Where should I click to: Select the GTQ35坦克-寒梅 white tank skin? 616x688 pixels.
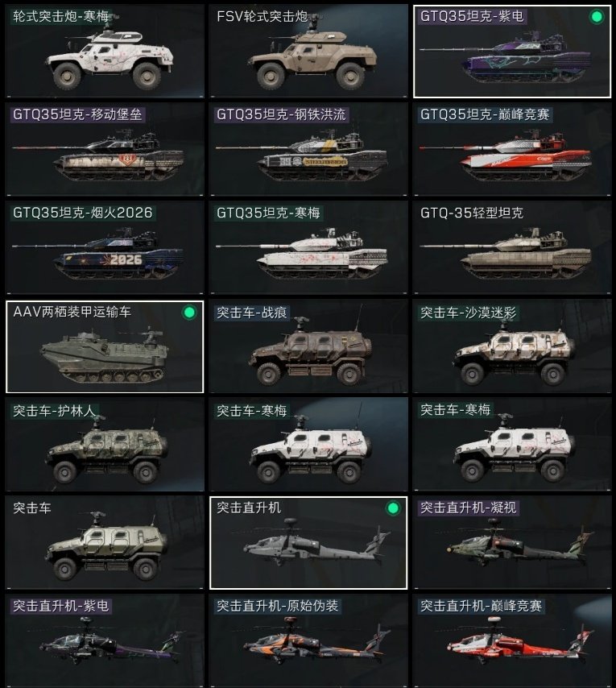pos(308,248)
